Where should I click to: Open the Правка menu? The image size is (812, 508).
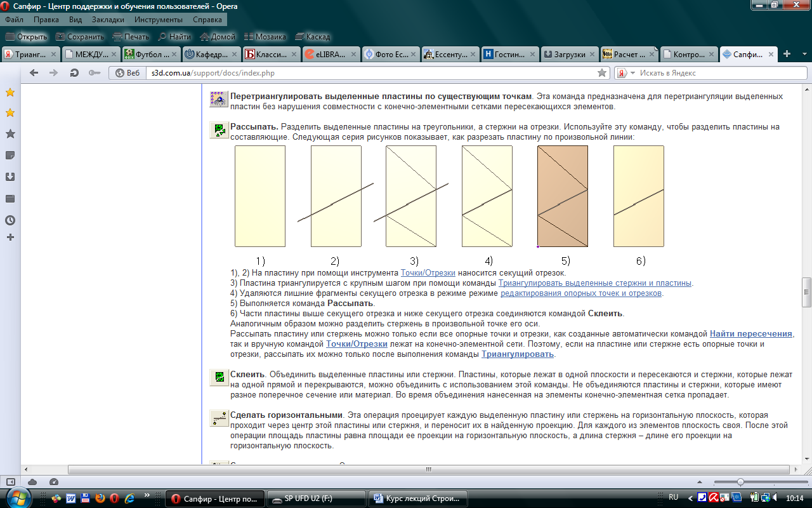pyautogui.click(x=46, y=20)
